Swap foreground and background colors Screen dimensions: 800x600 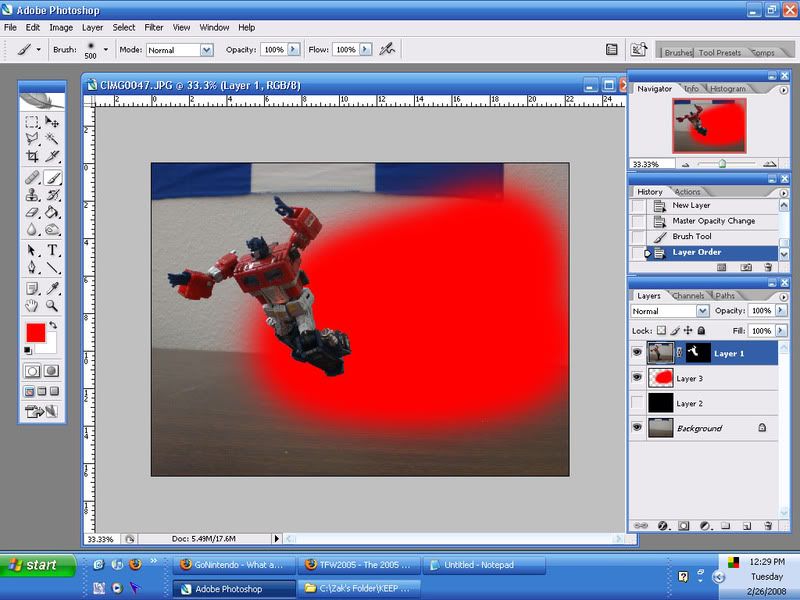53,325
